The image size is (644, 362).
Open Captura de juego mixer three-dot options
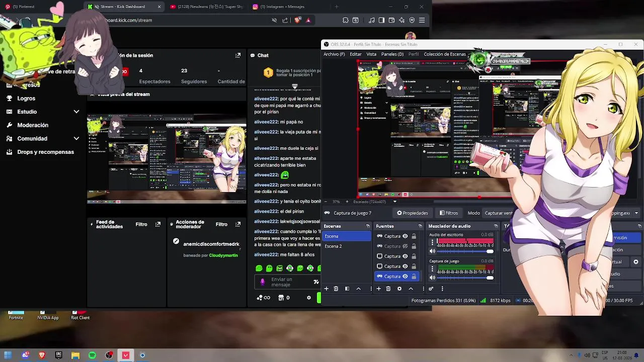click(x=432, y=269)
